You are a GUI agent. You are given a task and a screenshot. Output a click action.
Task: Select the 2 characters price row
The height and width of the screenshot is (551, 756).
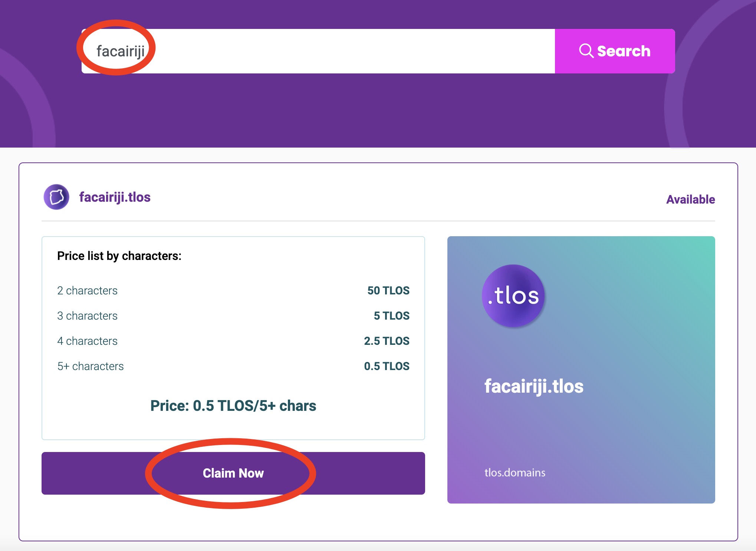[x=87, y=290]
